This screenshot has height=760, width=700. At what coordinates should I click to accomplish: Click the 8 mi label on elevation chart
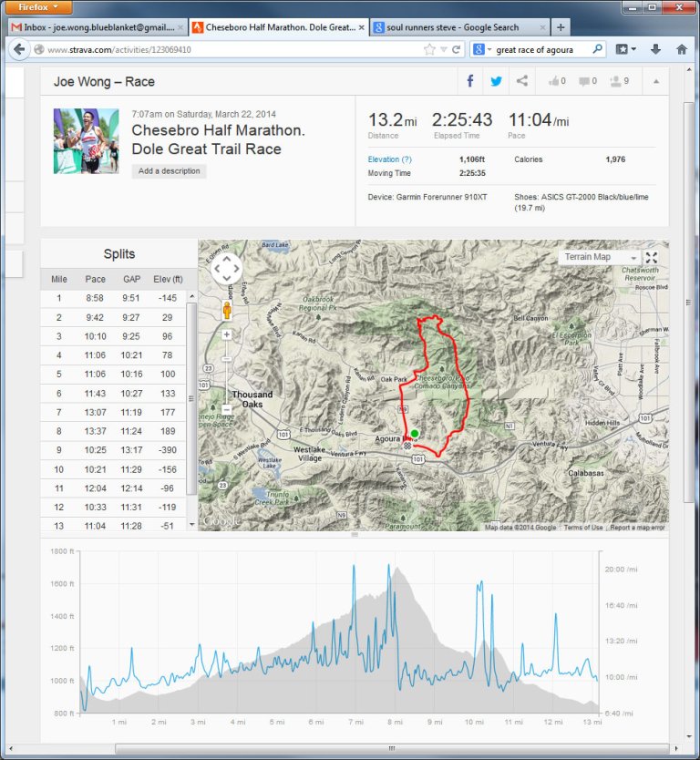(395, 723)
